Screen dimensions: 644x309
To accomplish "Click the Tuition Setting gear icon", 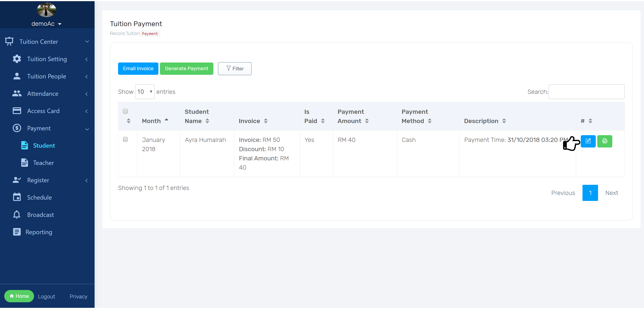I will pyautogui.click(x=17, y=59).
